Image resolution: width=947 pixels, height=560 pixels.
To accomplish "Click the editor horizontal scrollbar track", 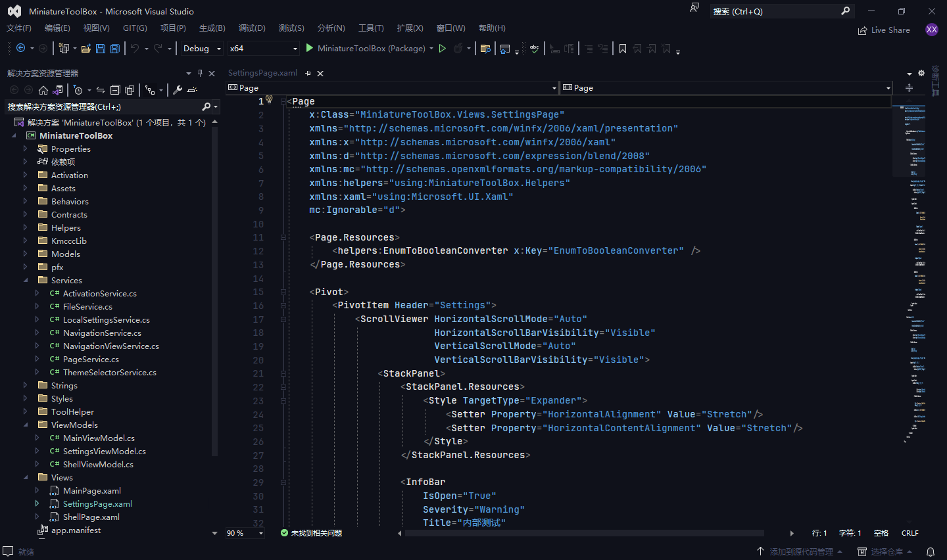I will tap(584, 533).
